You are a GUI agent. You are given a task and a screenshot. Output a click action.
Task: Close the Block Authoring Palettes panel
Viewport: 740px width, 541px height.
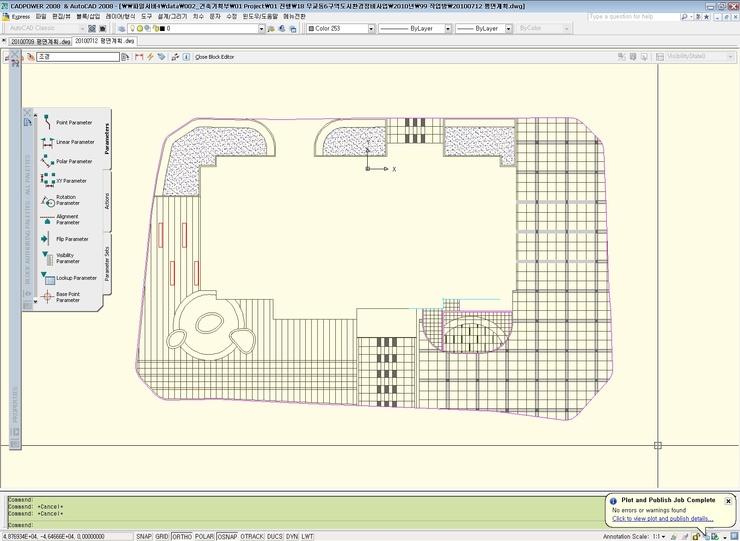point(27,112)
